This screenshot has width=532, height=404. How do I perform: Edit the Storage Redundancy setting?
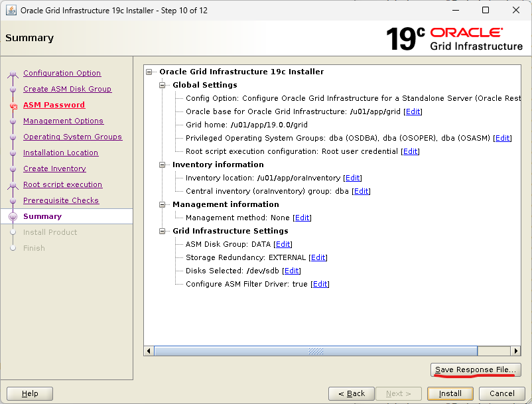click(318, 257)
